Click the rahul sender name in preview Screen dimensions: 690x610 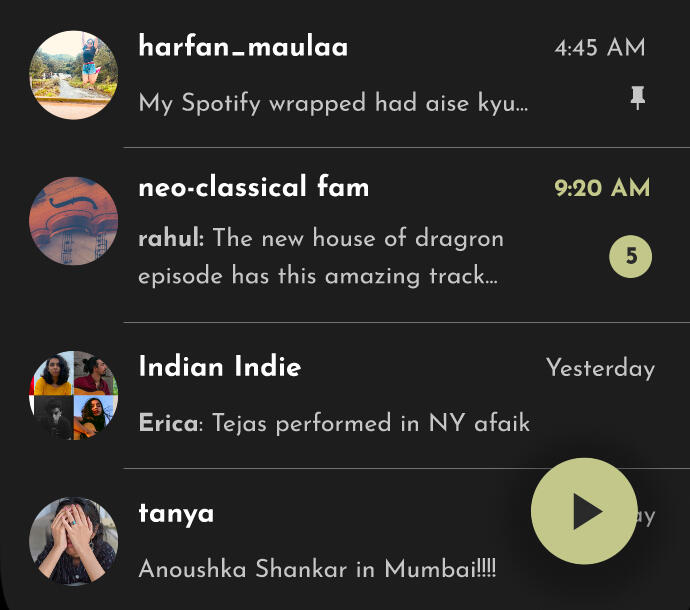(x=171, y=238)
